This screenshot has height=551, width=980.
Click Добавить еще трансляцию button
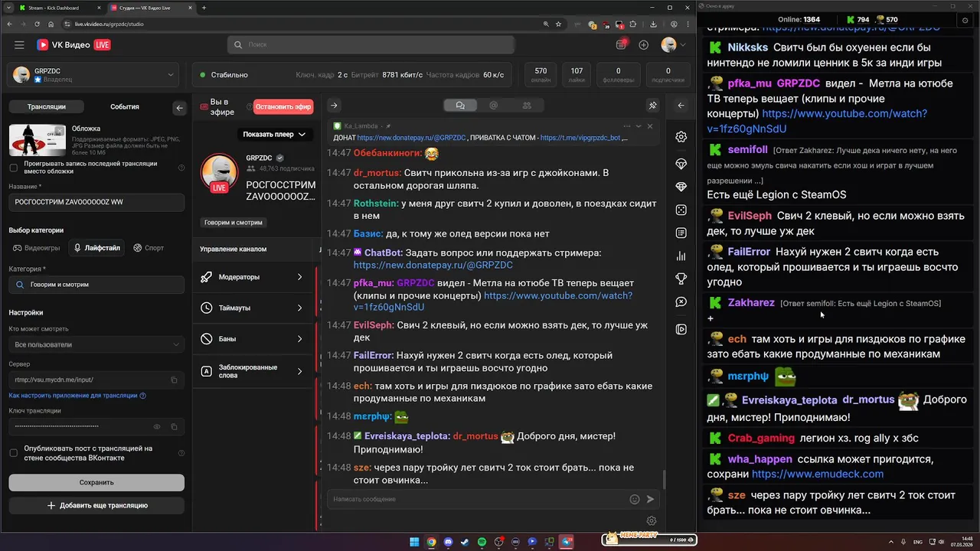96,506
